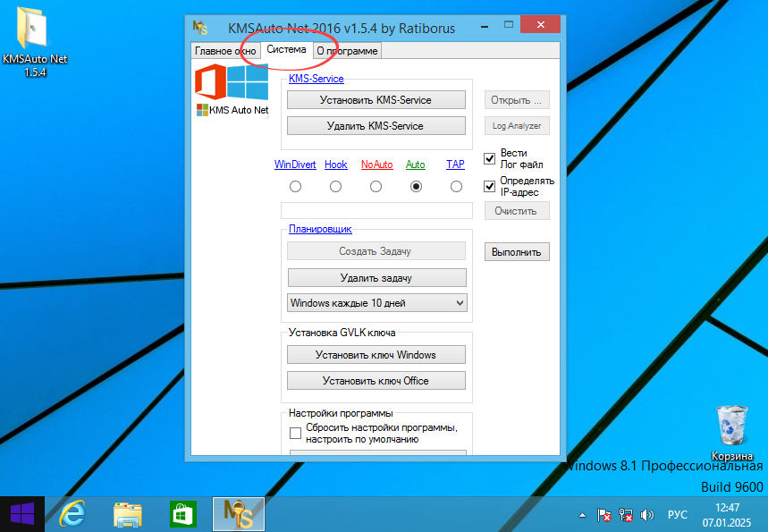Select the TAP radio button
Image resolution: width=768 pixels, height=532 pixels.
pos(456,186)
